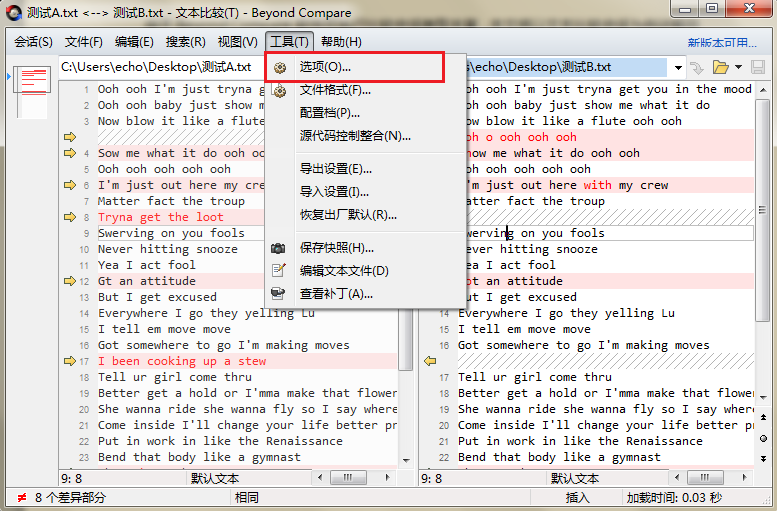Open the 会话(S) menu
This screenshot has width=777, height=511.
tap(33, 42)
